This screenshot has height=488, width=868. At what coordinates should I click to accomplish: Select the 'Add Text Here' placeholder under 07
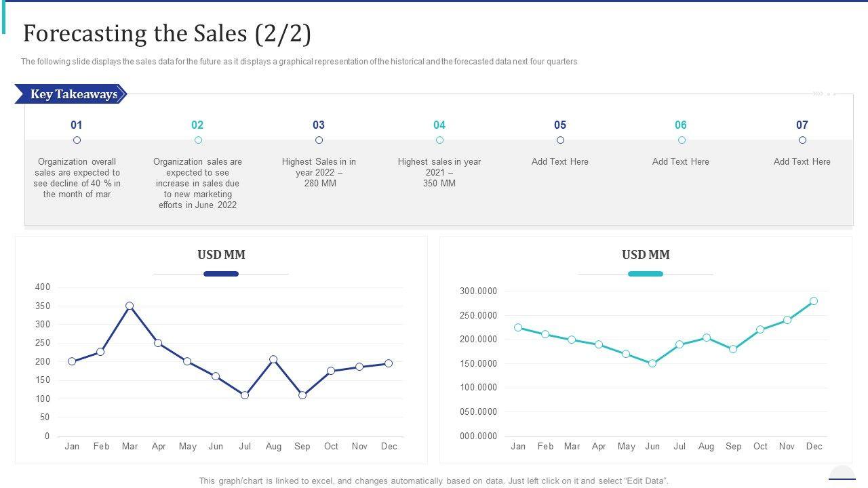pyautogui.click(x=802, y=161)
